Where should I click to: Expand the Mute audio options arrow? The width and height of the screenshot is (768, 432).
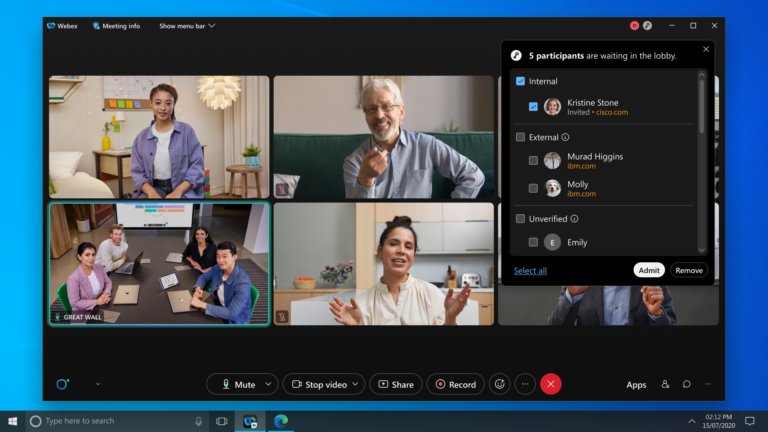pos(267,384)
